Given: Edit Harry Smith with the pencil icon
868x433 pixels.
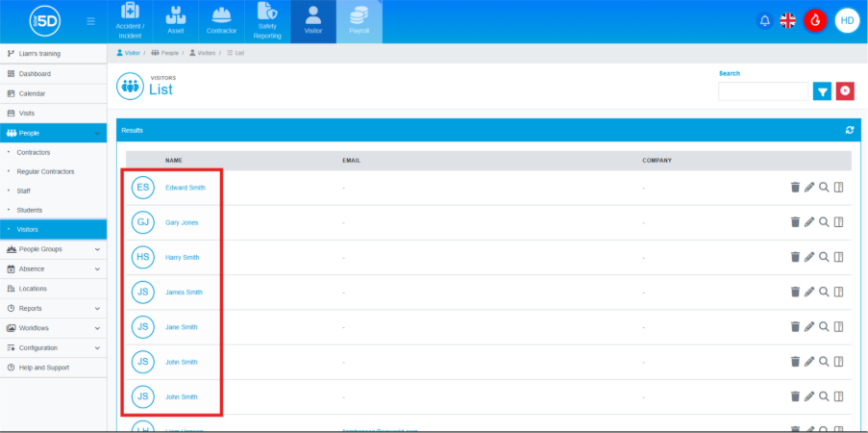Looking at the screenshot, I should coord(809,257).
